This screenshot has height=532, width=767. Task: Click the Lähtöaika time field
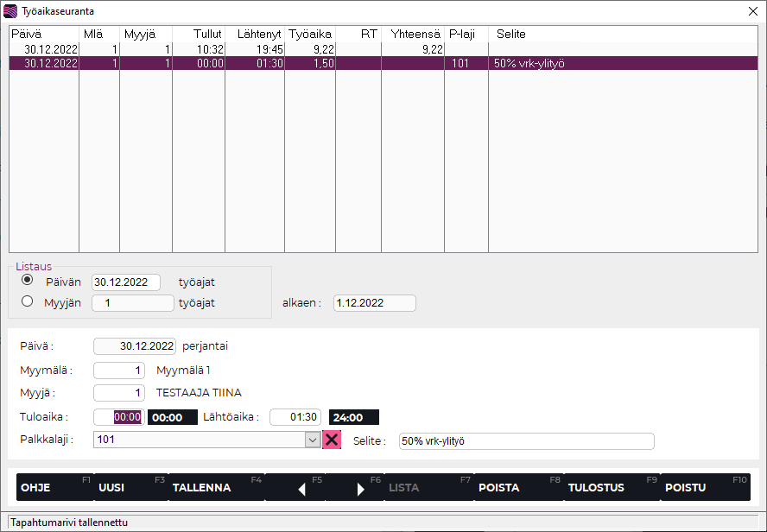coord(295,417)
